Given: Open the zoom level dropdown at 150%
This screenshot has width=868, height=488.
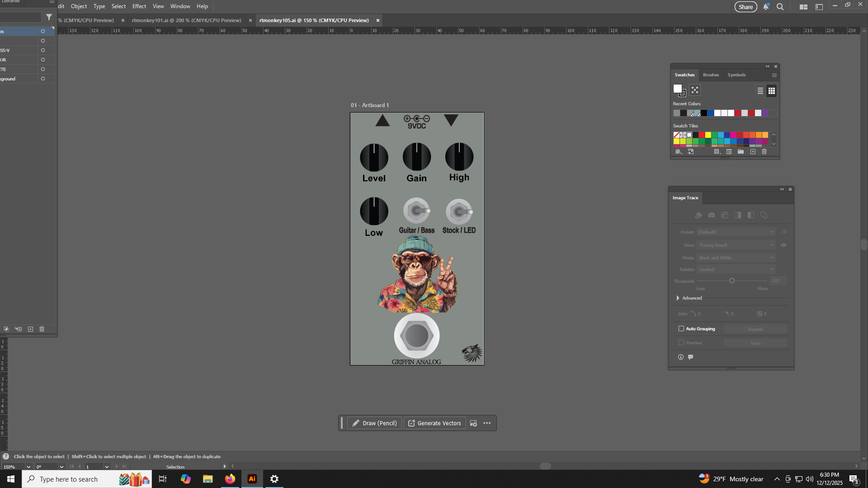Looking at the screenshot, I should tap(28, 467).
